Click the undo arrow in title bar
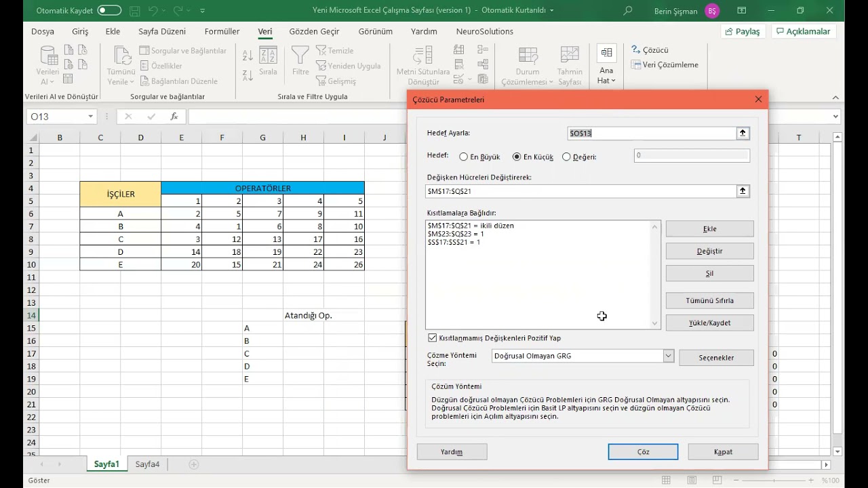This screenshot has height=488, width=868. point(153,11)
